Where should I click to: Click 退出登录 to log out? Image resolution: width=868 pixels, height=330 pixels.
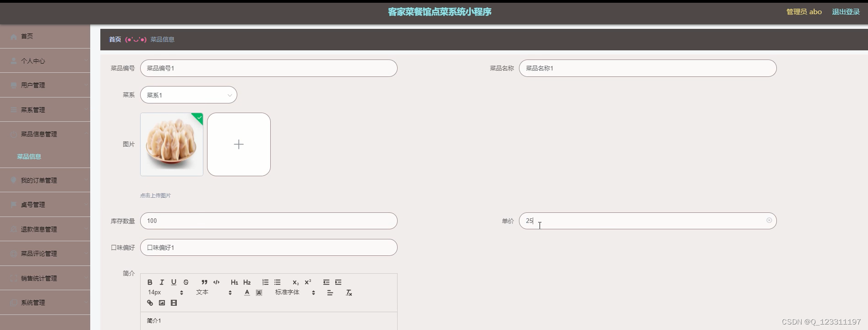tap(846, 12)
